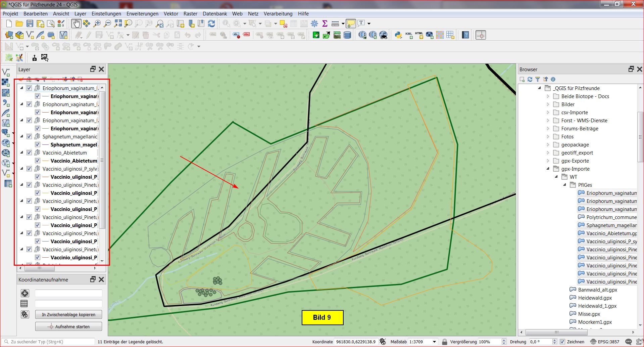Disable the Zeichnen render checkbox
Image resolution: width=644 pixels, height=347 pixels.
point(562,342)
